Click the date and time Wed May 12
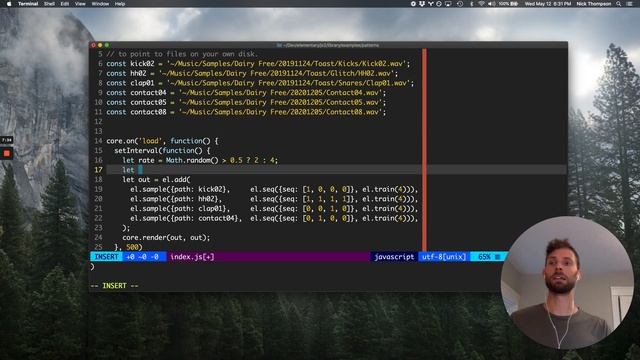The height and width of the screenshot is (360, 640). [x=547, y=4]
